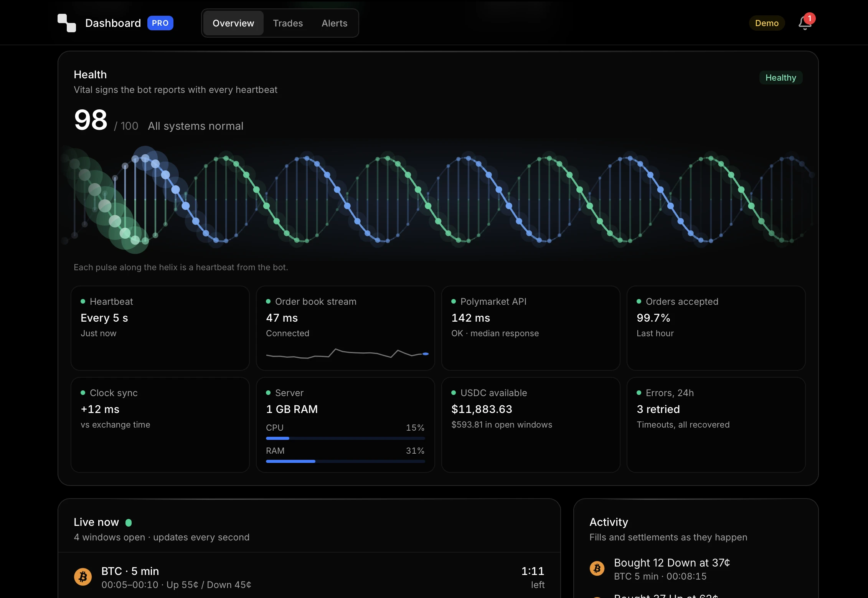Click the "1:11 left" countdown
This screenshot has height=598, width=868.
point(533,577)
